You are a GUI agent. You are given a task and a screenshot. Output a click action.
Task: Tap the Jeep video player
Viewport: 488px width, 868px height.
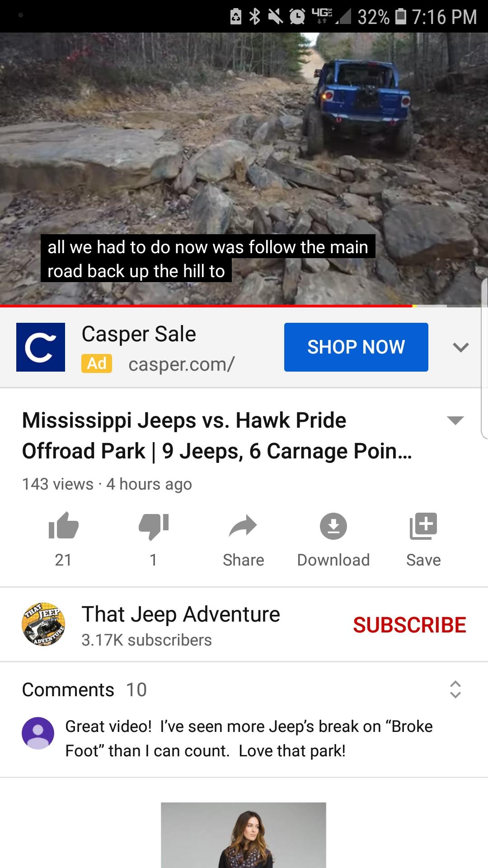click(x=244, y=169)
